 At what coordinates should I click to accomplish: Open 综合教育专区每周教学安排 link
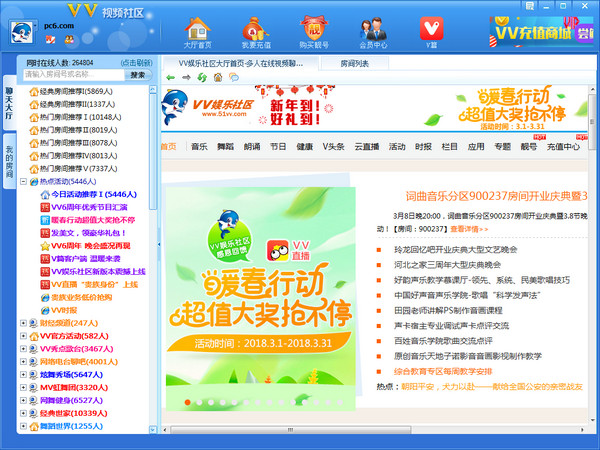coord(443,371)
